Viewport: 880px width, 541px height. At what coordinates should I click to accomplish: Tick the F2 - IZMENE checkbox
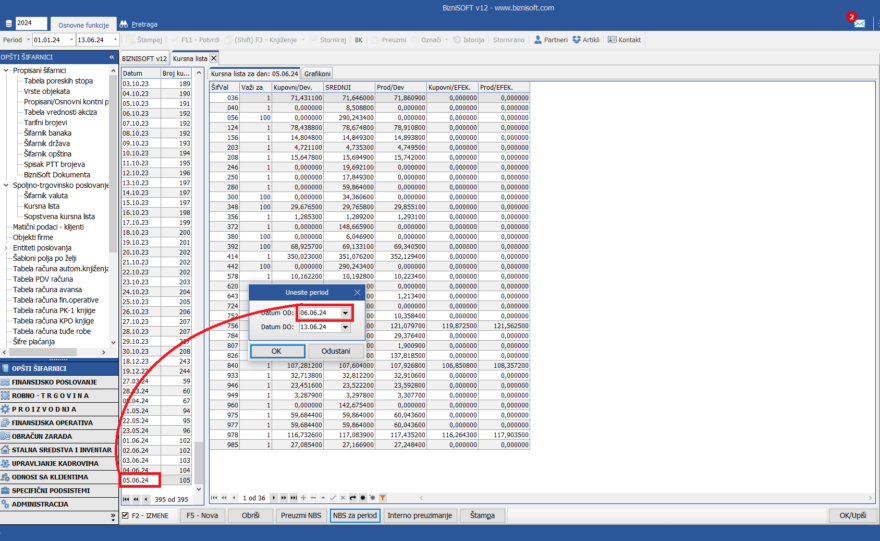[x=124, y=515]
